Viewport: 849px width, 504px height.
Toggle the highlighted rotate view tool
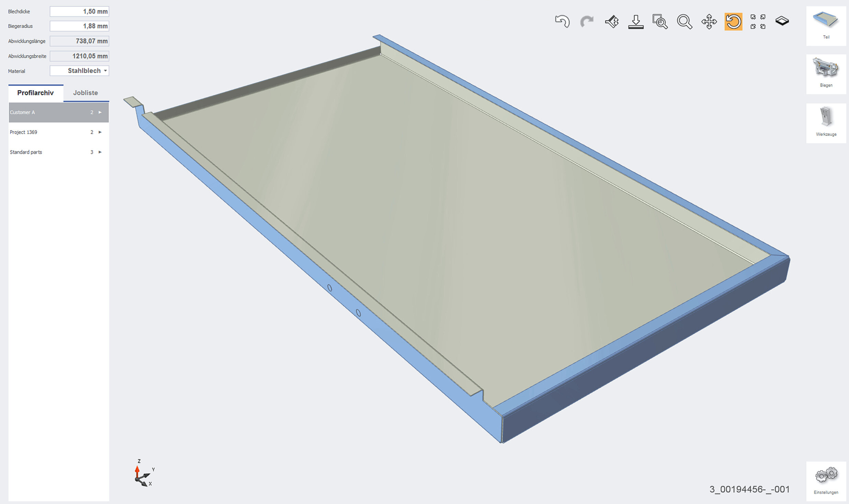(x=733, y=22)
